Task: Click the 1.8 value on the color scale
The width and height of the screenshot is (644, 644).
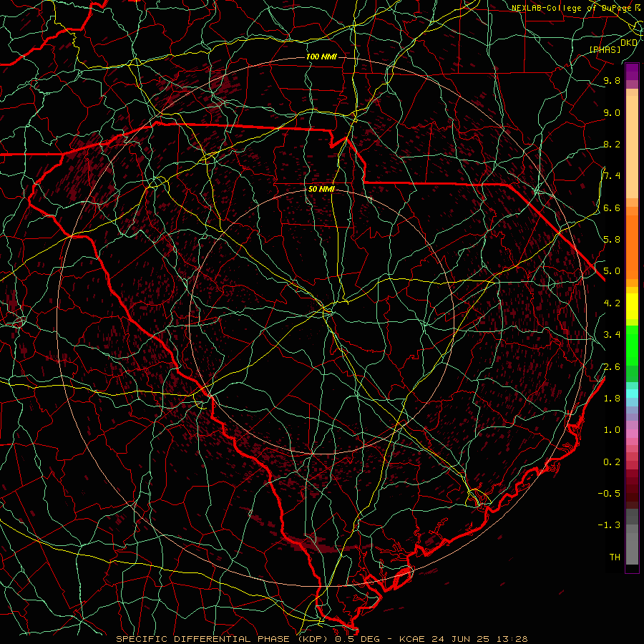Action: (x=612, y=399)
